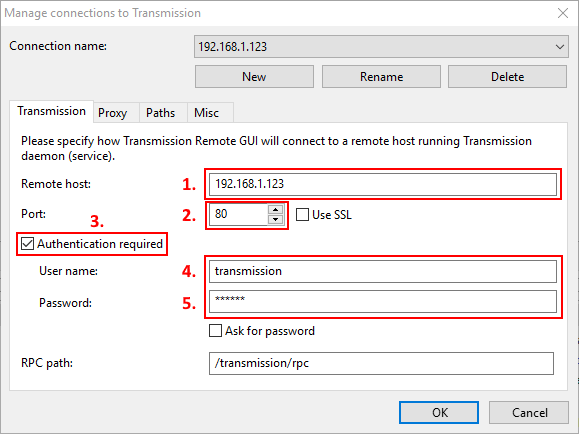
Task: Switch to the Proxy tab
Action: tap(113, 113)
